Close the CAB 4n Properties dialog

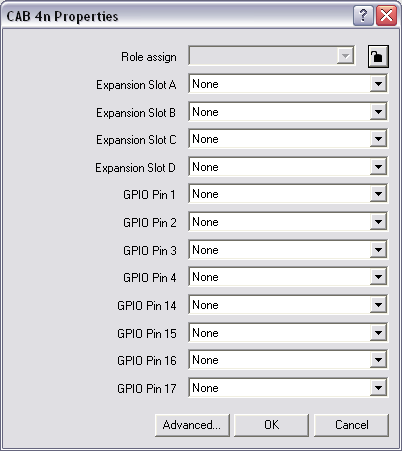tap(386, 16)
